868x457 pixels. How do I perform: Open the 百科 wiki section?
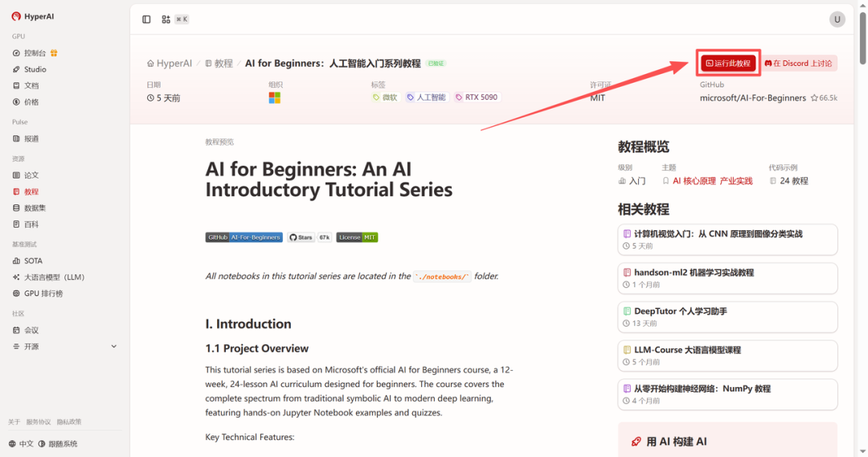point(26,224)
